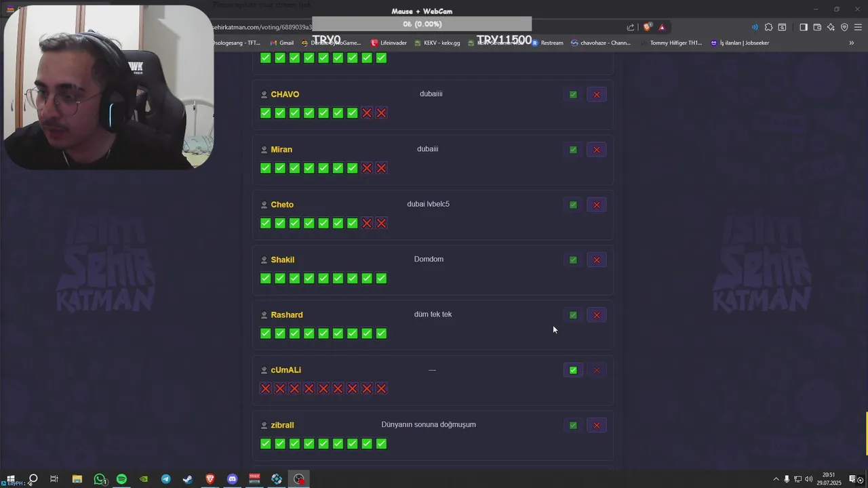
Task: Click the share page icon in address bar
Action: tap(631, 27)
